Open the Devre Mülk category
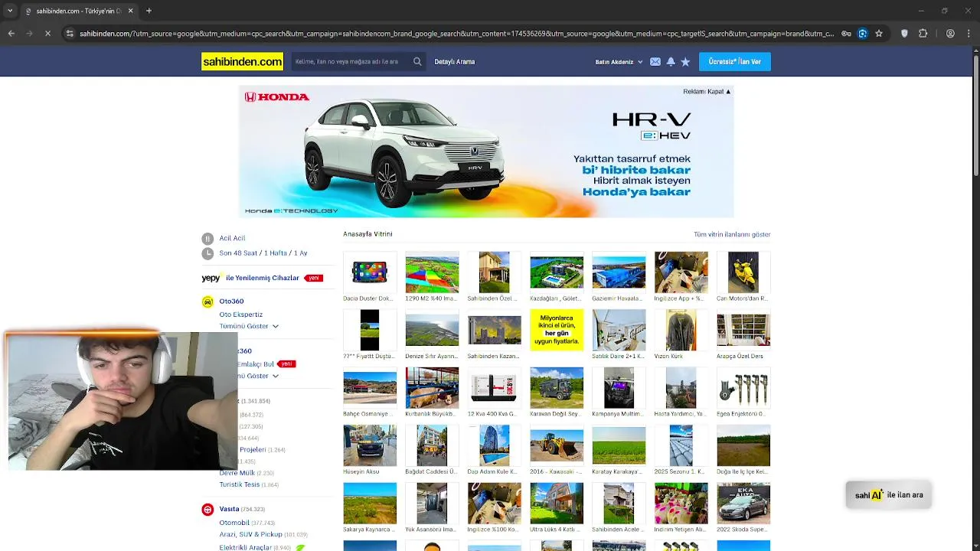This screenshot has height=551, width=980. (237, 473)
